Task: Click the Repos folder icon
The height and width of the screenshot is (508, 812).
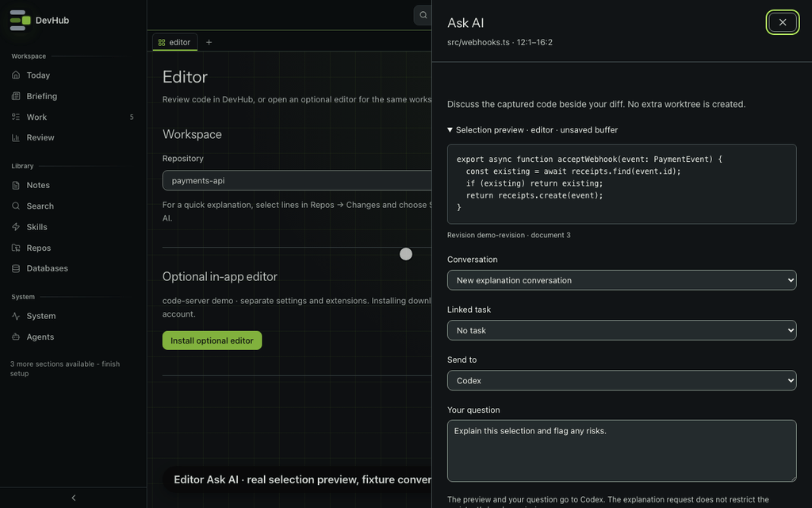Action: pyautogui.click(x=16, y=248)
